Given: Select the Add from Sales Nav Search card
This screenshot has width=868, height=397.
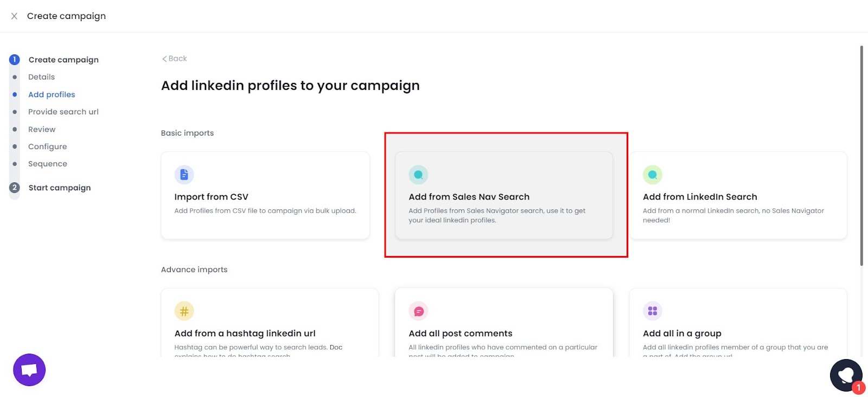Looking at the screenshot, I should [x=505, y=195].
